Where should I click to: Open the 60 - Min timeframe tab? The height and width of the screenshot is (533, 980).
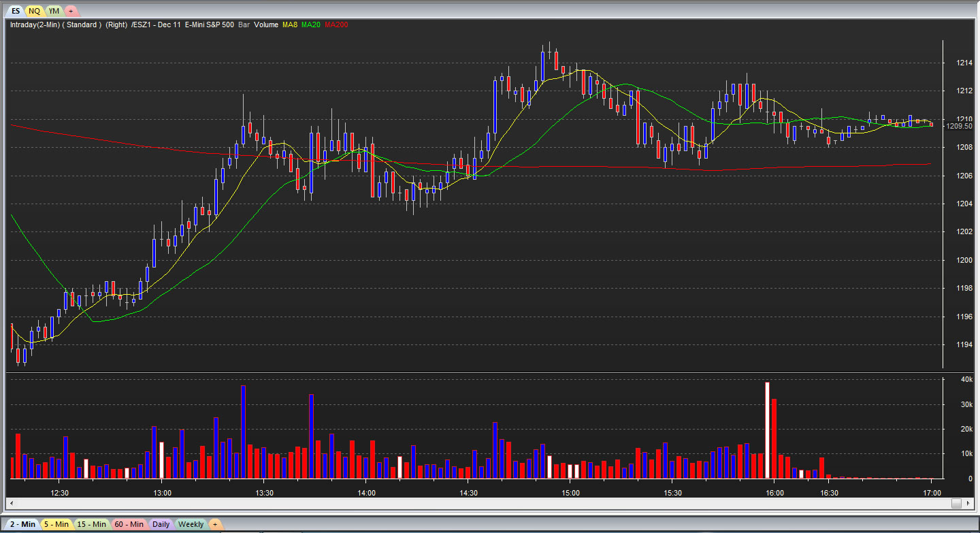coord(129,524)
